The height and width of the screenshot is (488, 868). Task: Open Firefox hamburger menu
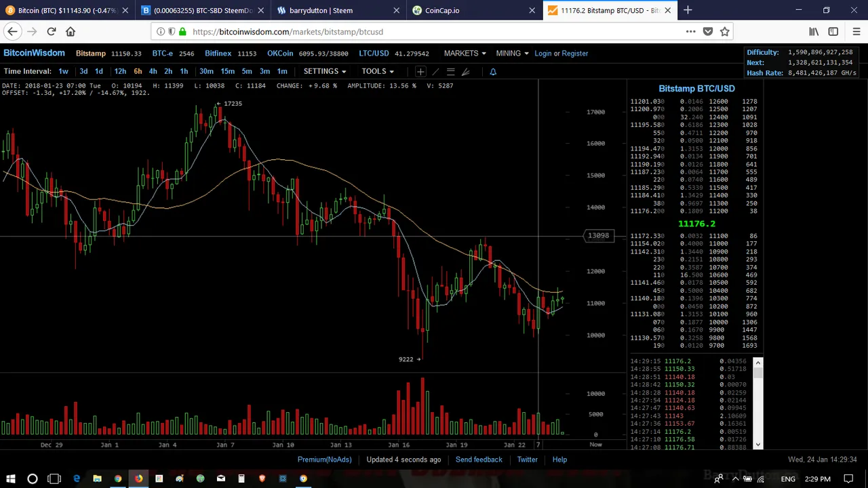click(x=856, y=31)
